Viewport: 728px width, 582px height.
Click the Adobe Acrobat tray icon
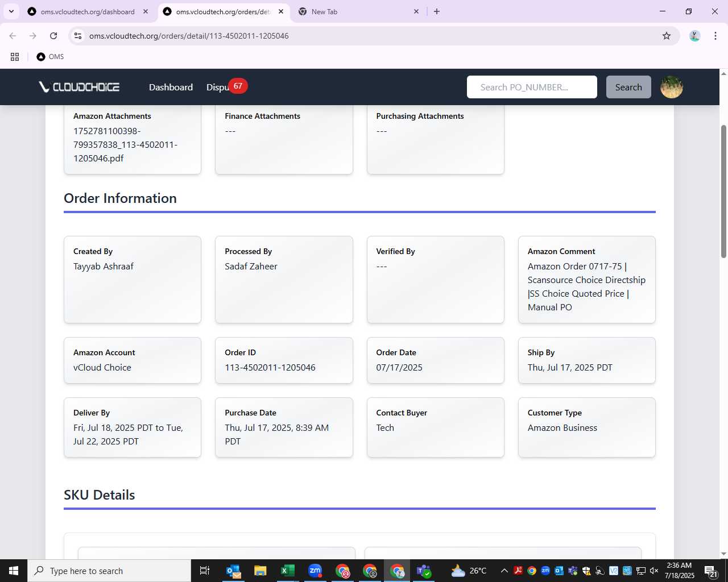tap(518, 571)
